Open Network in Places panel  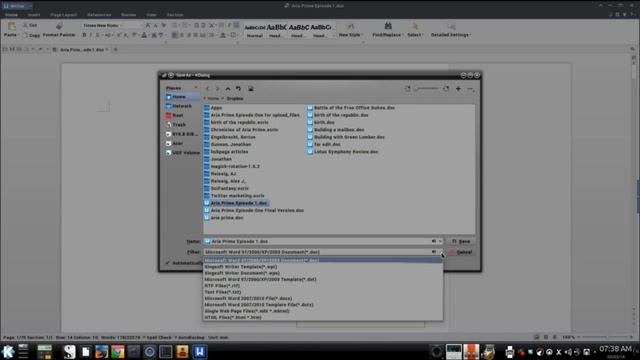182,106
